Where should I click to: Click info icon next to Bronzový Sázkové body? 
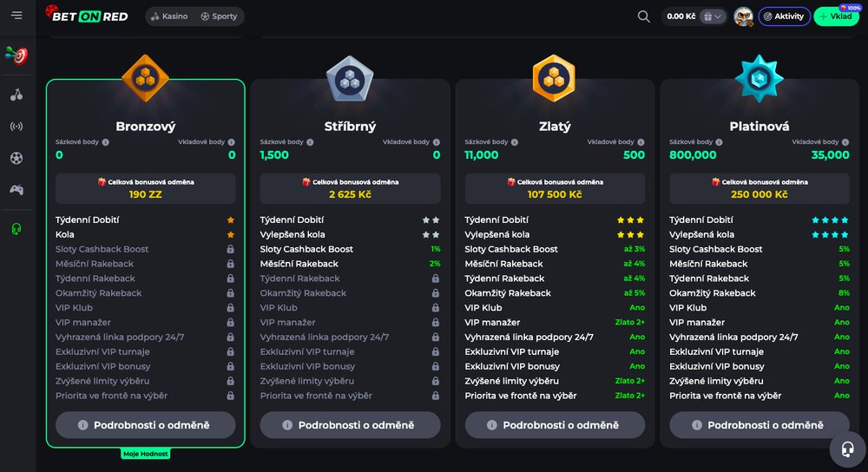coord(106,142)
